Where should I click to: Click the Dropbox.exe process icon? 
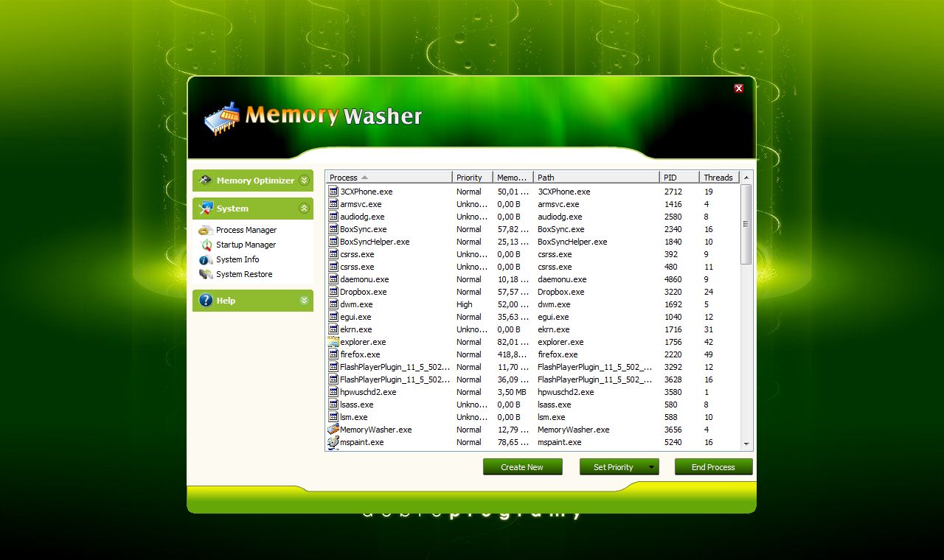pyautogui.click(x=333, y=292)
